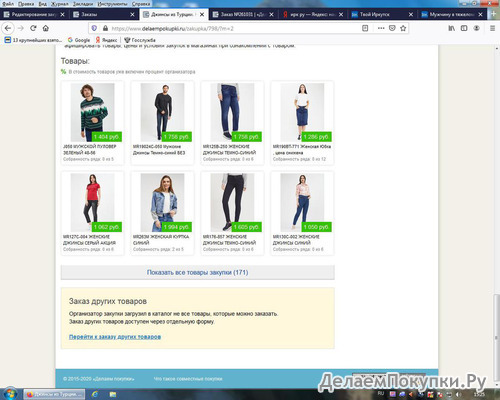Switch to the Твой Иркутск tab
The image size is (500, 400).
[382, 14]
